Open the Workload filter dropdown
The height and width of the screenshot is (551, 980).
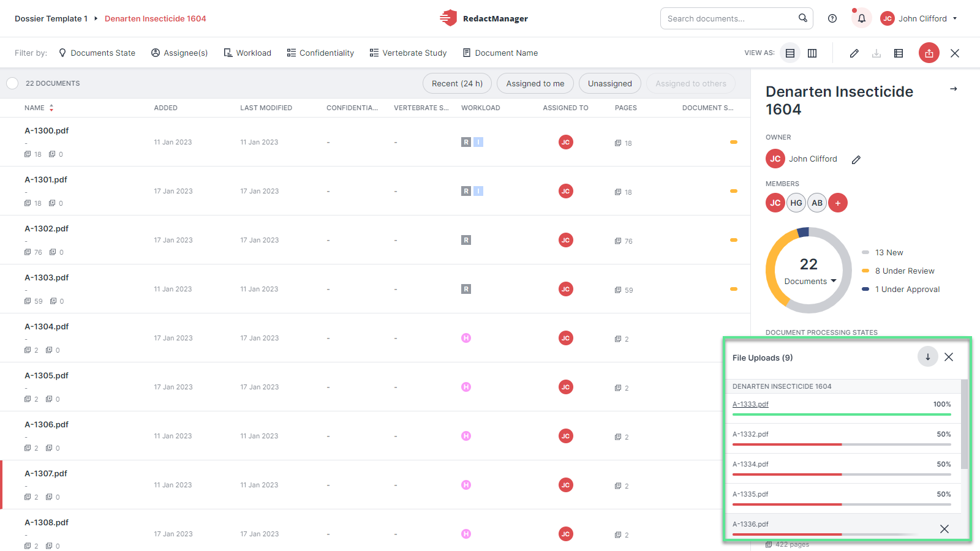(x=247, y=53)
